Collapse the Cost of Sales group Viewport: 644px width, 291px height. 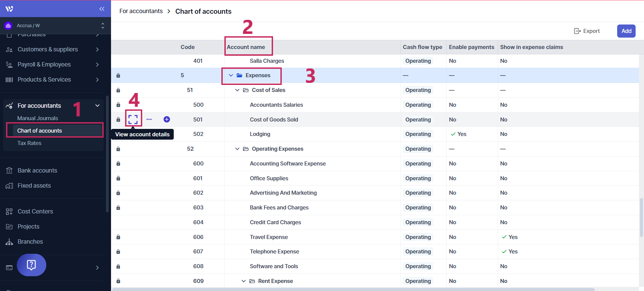(x=237, y=90)
